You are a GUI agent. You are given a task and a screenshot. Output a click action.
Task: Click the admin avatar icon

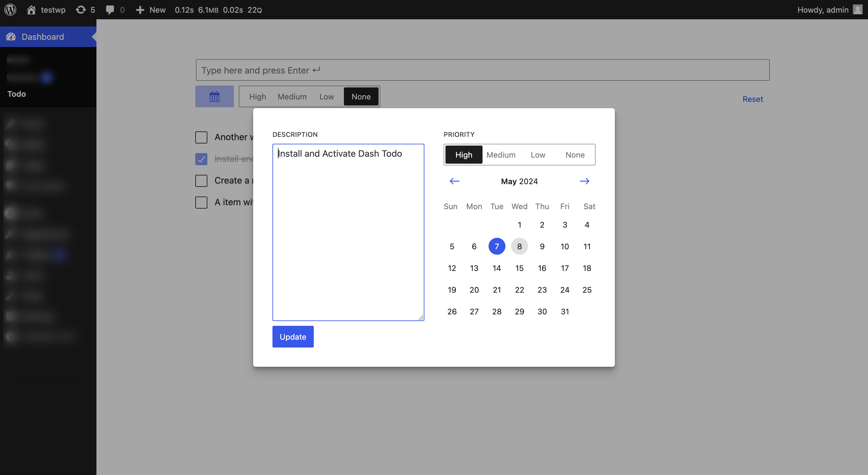(857, 9)
